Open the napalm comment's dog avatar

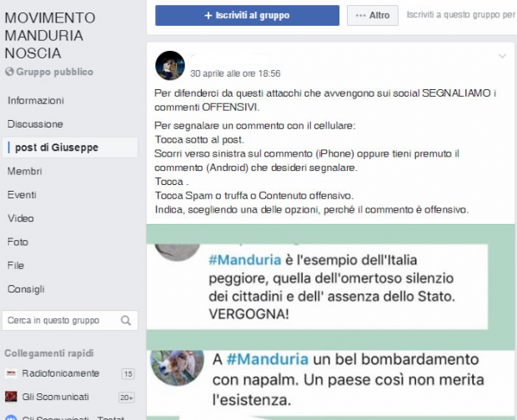(x=177, y=367)
